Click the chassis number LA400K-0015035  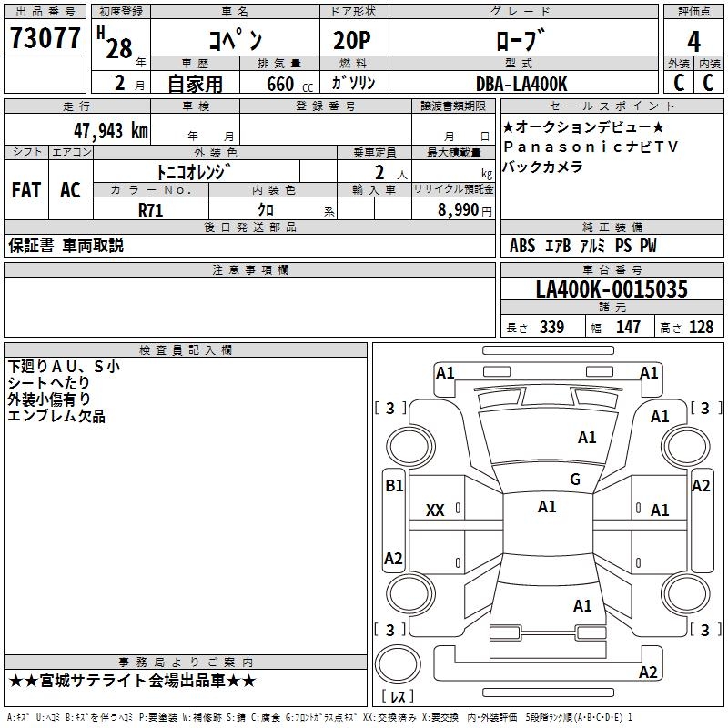(x=611, y=289)
